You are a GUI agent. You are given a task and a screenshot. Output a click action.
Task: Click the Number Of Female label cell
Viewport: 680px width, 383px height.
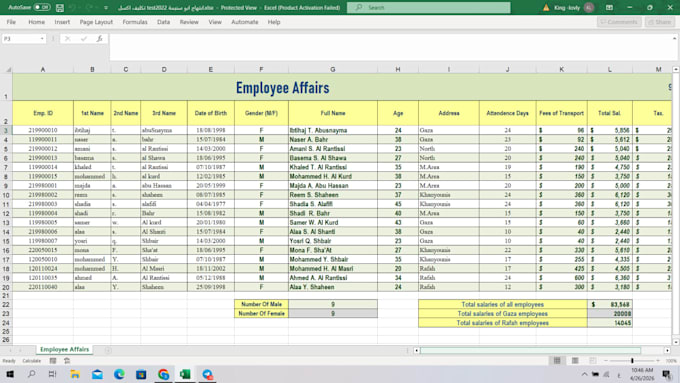click(262, 313)
